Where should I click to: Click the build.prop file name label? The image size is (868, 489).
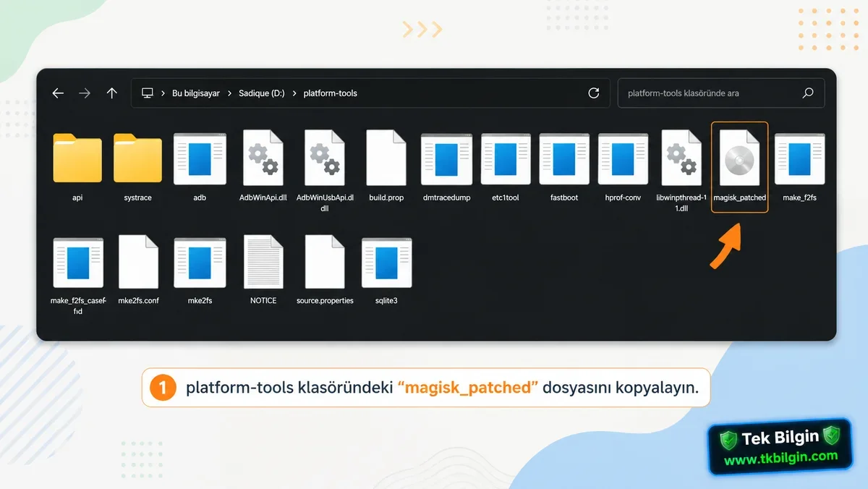point(386,197)
